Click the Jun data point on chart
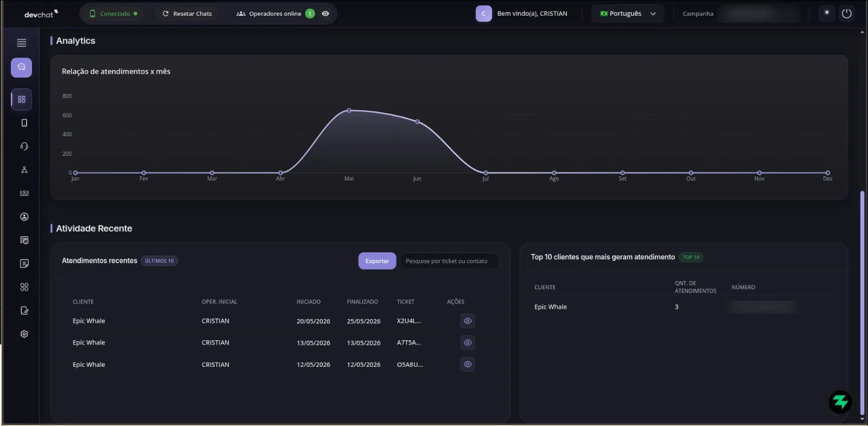 click(x=417, y=122)
